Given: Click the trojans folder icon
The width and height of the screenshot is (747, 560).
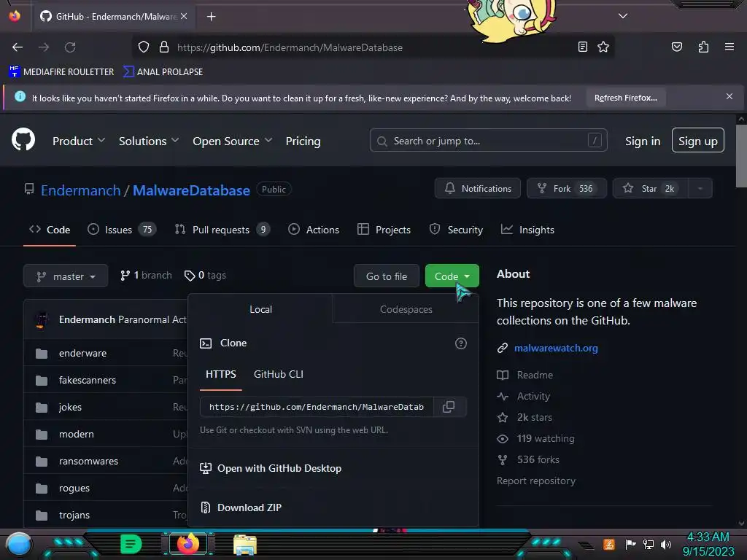Looking at the screenshot, I should tap(42, 516).
